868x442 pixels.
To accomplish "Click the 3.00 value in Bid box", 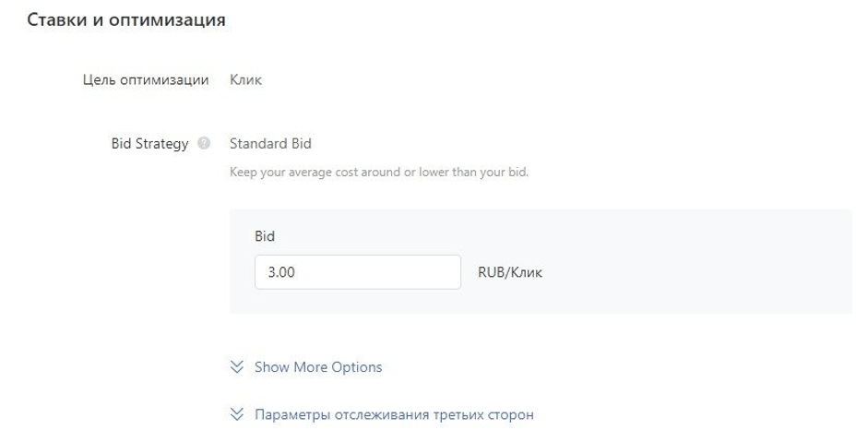I will click(281, 273).
